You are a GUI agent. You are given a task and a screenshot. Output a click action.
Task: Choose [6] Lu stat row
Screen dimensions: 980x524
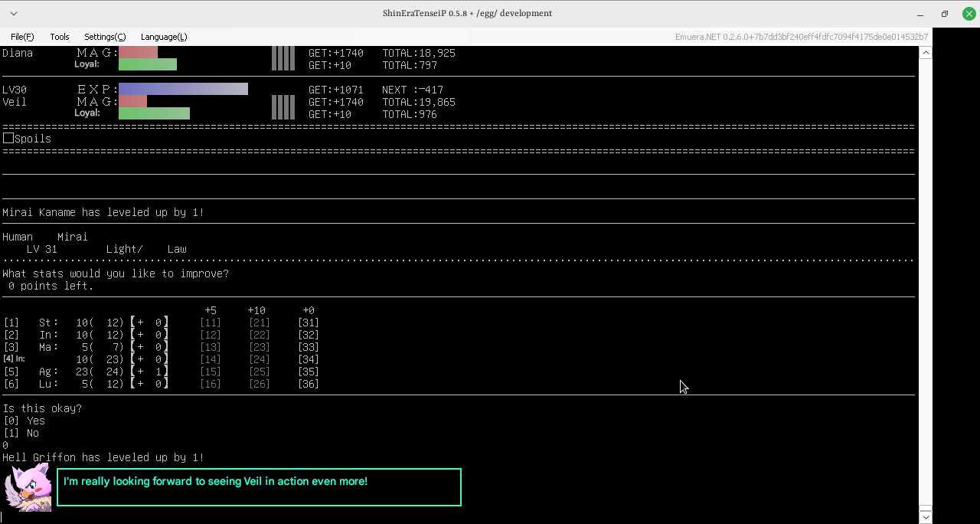[86, 384]
